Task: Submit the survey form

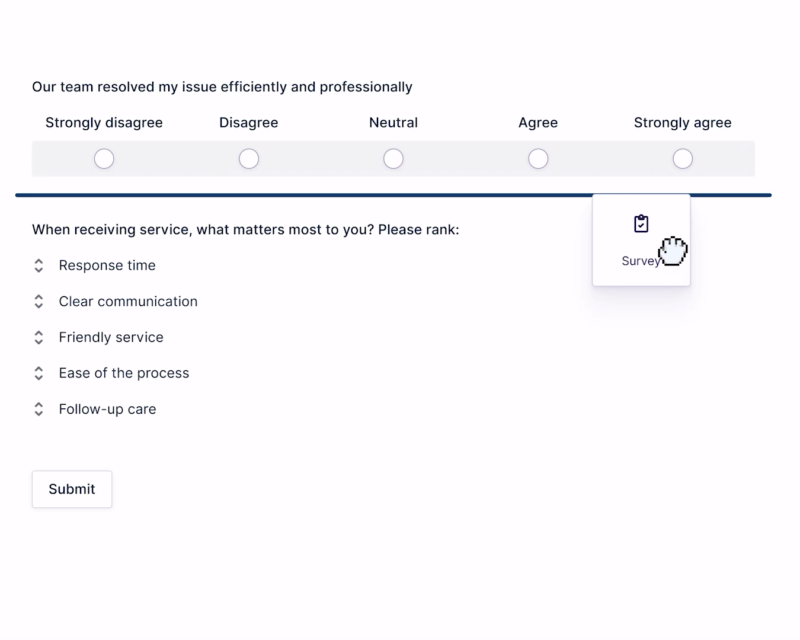Action: (72, 489)
